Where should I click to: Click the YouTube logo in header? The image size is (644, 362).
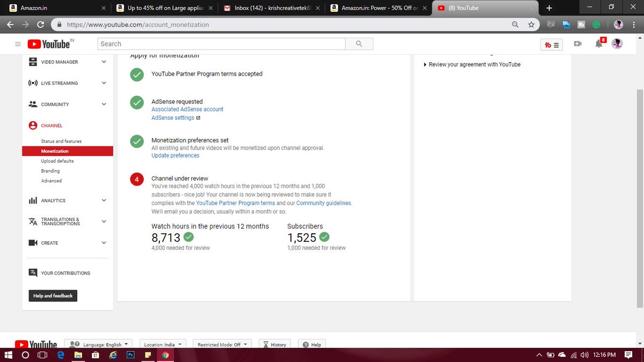[50, 44]
